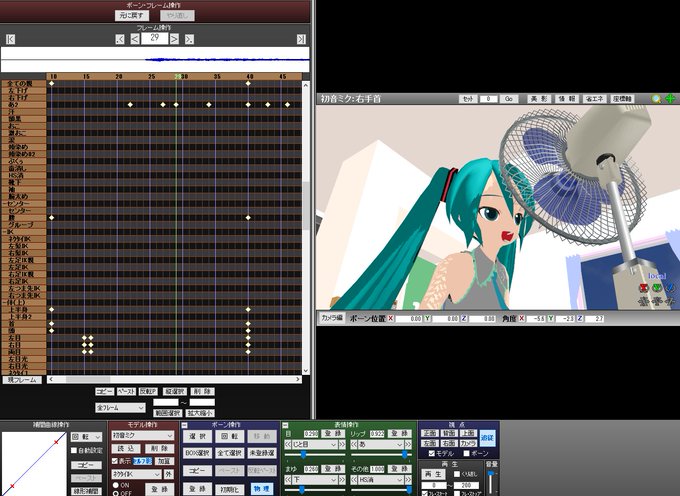The image size is (680, 496).
Task: Next brow morph arrow beside 下
Action: 342,480
